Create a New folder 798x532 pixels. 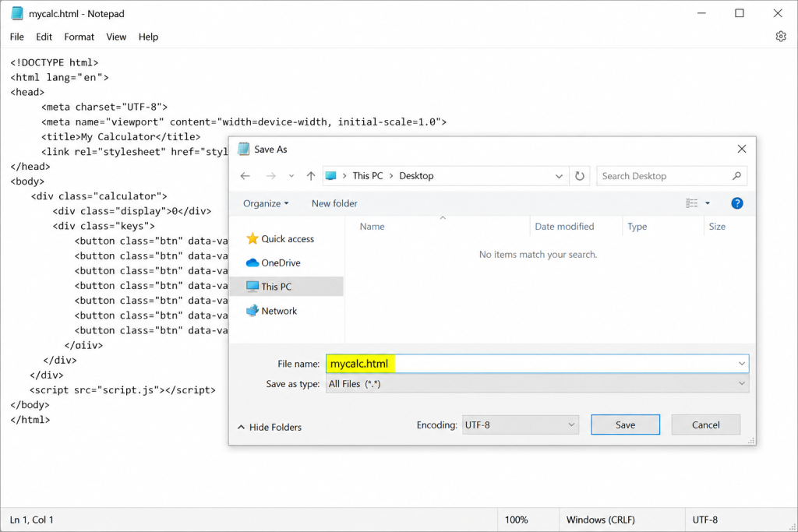[x=334, y=203]
